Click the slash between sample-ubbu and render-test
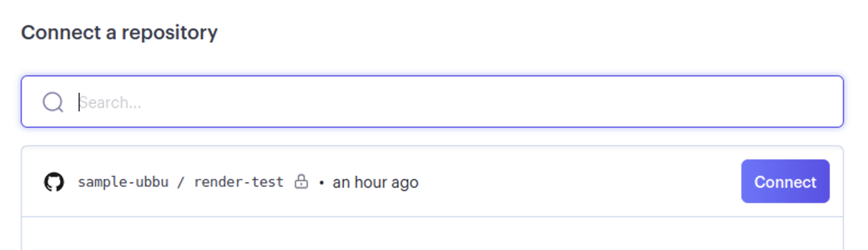This screenshot has width=868, height=250. (x=181, y=182)
